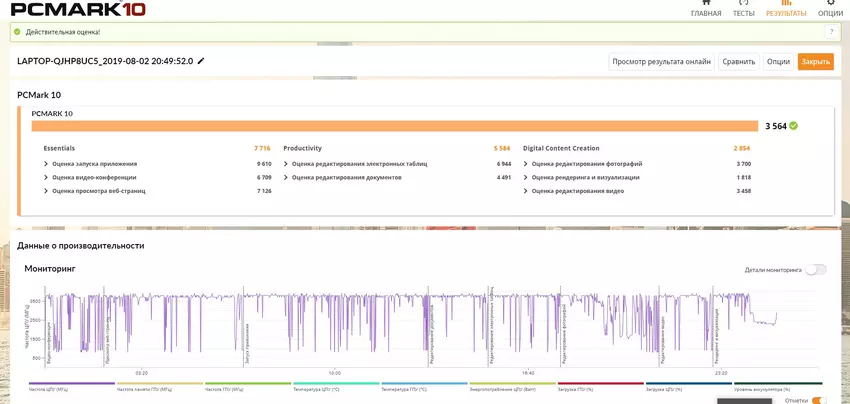Switch to the Результаты tab
The height and width of the screenshot is (404, 850).
786,10
